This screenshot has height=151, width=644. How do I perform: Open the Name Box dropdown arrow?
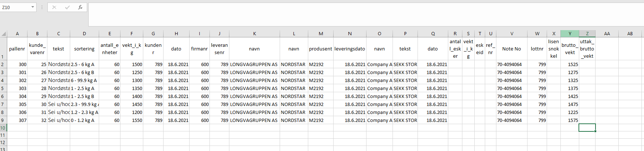click(x=33, y=7)
